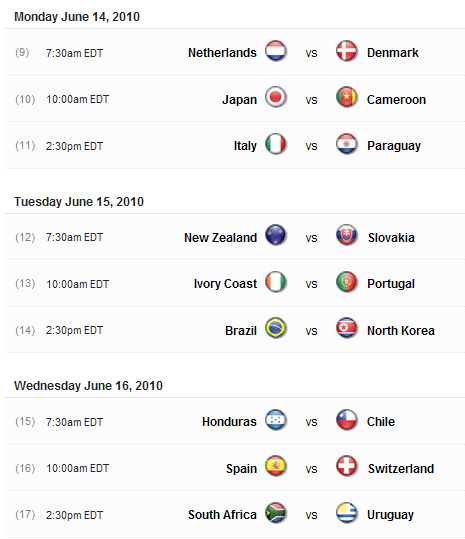465x539 pixels.
Task: Select the Portugal flag icon
Action: pos(346,282)
